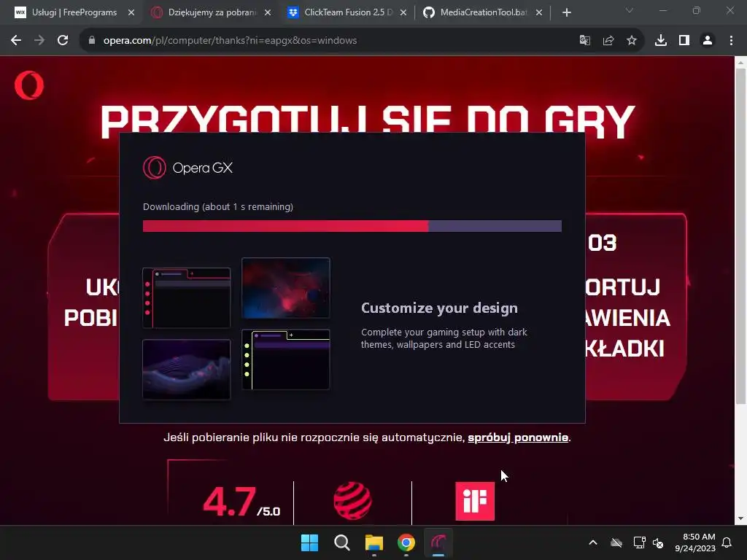747x560 pixels.
Task: Bookmark this page with the star
Action: pyautogui.click(x=632, y=41)
